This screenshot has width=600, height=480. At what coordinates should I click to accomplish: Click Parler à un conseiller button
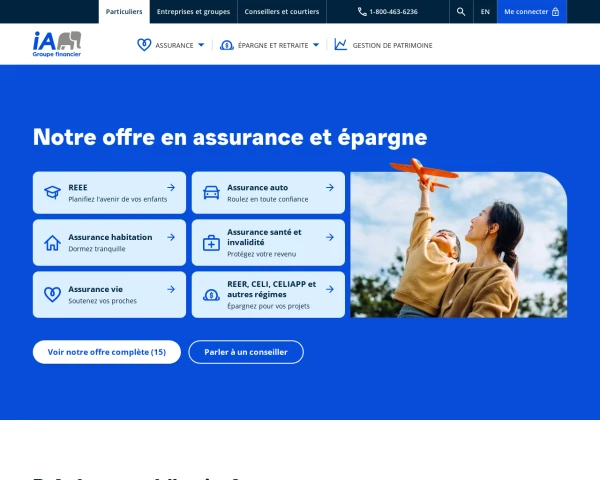(246, 352)
